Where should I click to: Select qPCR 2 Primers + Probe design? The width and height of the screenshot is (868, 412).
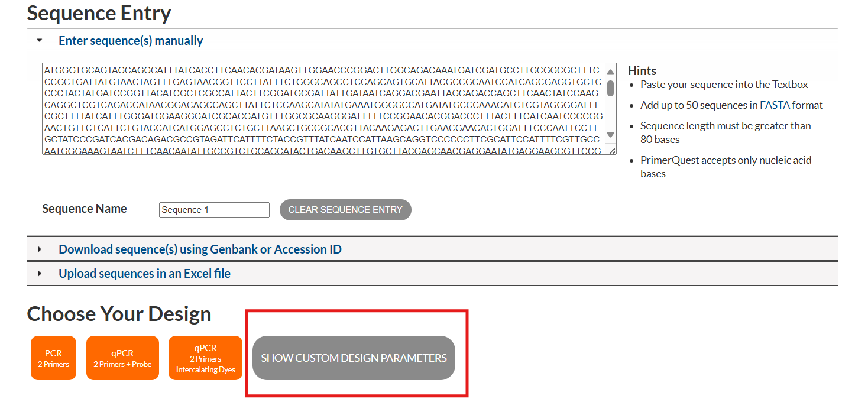[122, 358]
